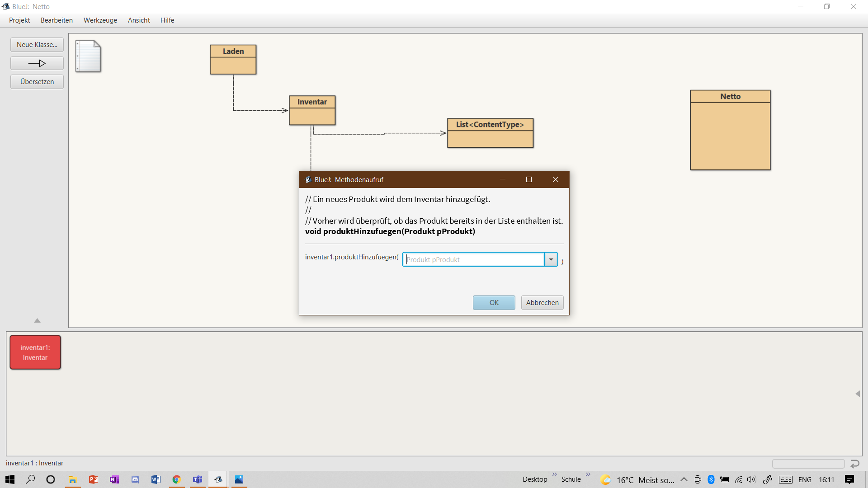
Task: Show hidden system tray icons
Action: pyautogui.click(x=684, y=479)
